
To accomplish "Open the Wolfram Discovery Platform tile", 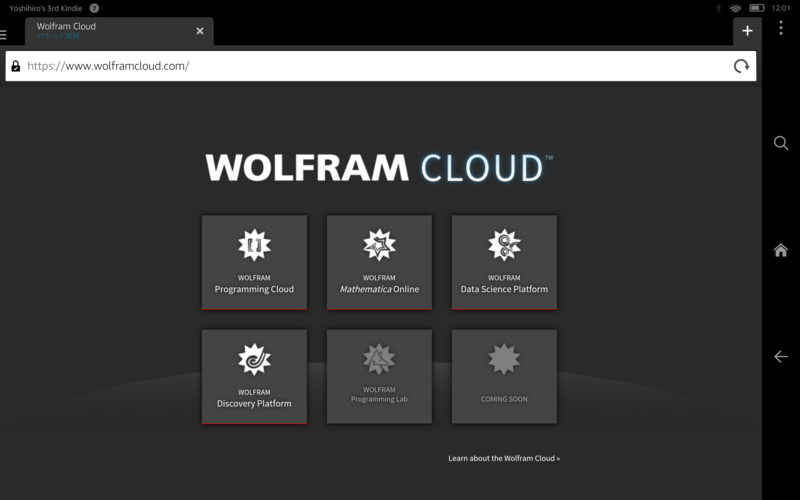I will 254,377.
